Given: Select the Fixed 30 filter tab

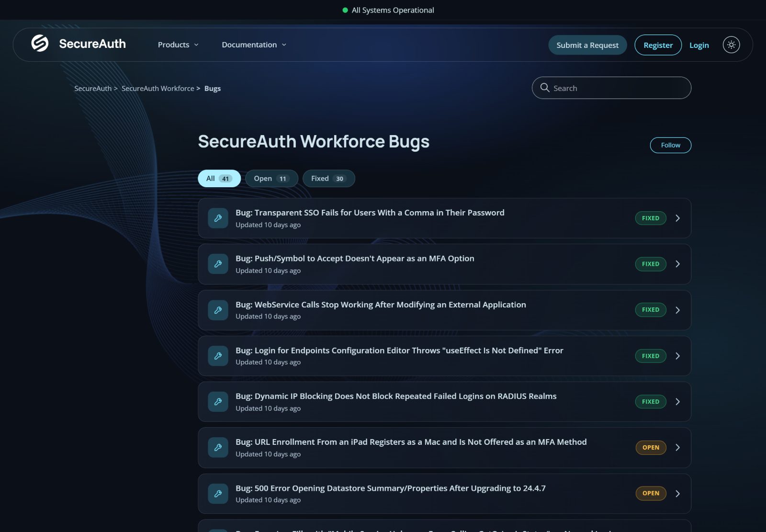Looking at the screenshot, I should click(x=328, y=179).
